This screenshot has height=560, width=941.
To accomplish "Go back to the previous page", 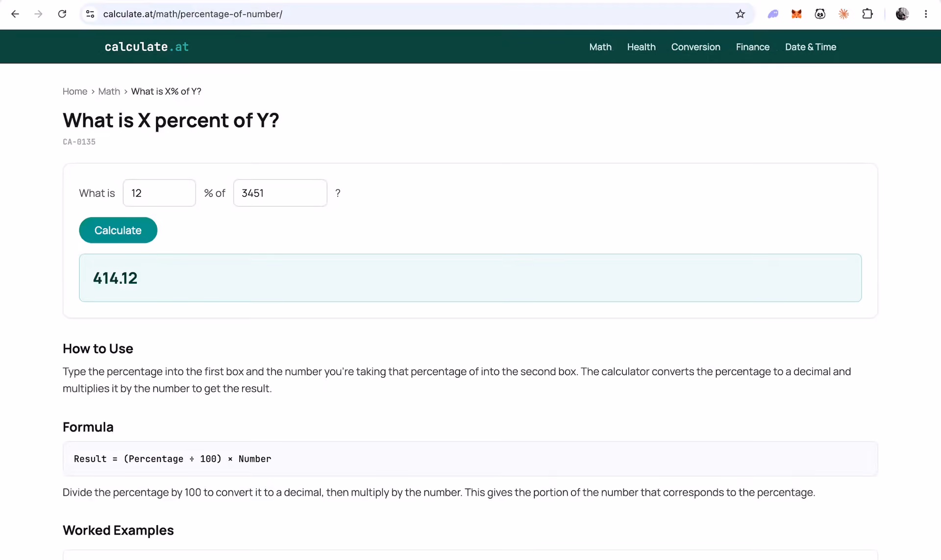I will 15,14.
